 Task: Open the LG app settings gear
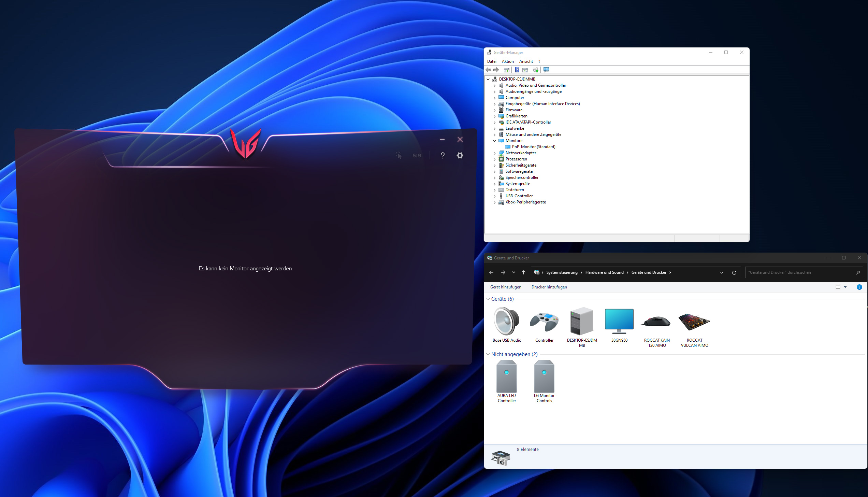(460, 155)
